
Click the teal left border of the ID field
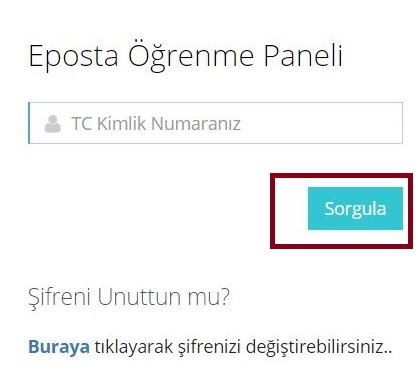tap(29, 123)
